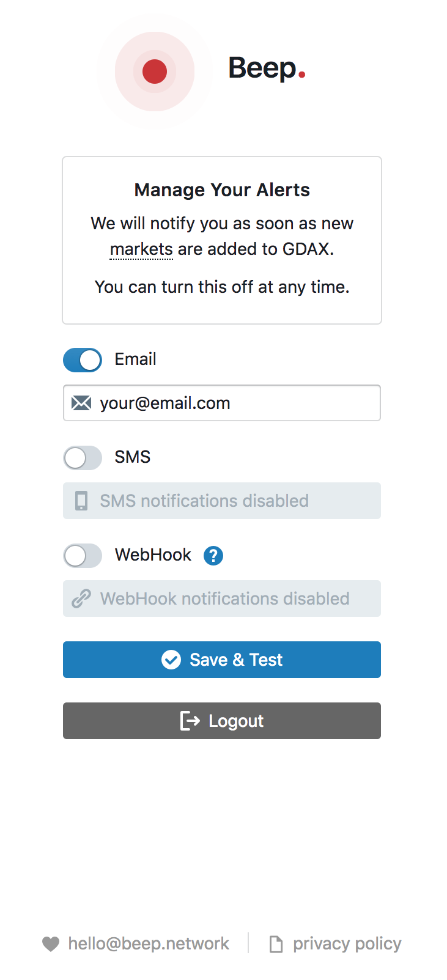
Task: Click the envelope icon in email field
Action: [81, 403]
